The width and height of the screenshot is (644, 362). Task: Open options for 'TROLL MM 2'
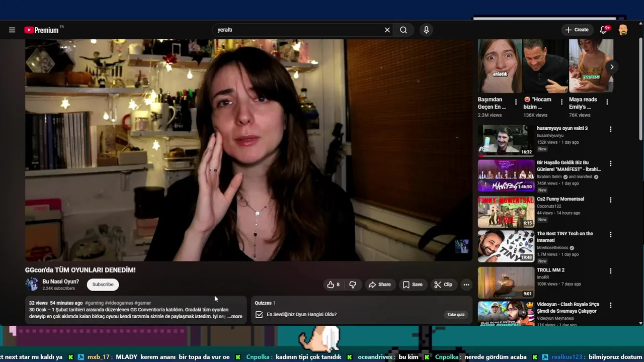coord(611,271)
